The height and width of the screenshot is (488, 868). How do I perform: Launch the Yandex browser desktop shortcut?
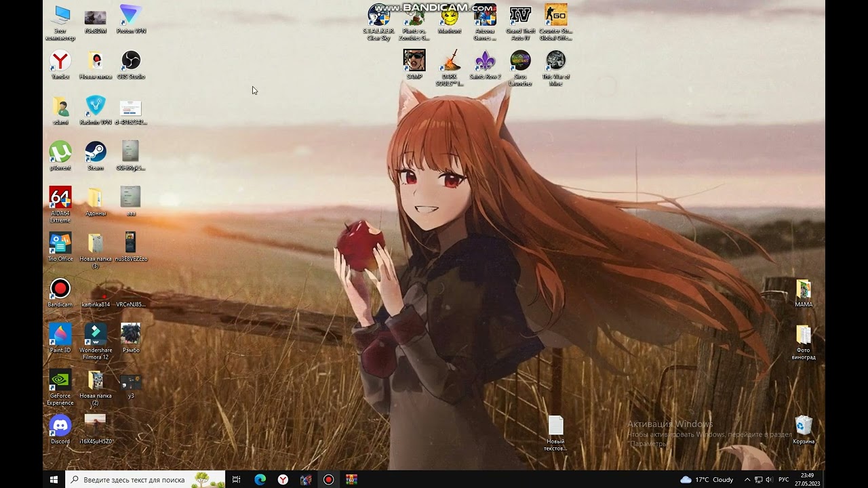tap(60, 65)
